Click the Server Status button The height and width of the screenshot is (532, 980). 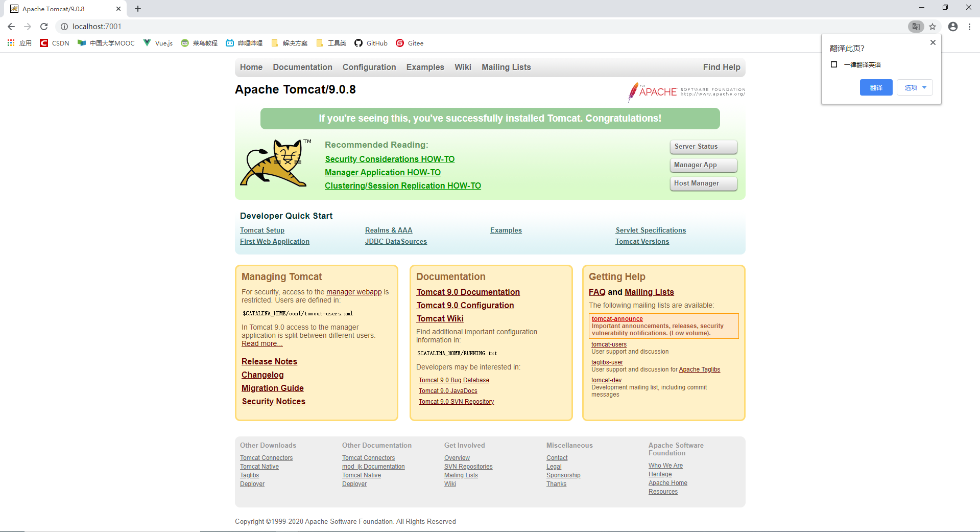[x=703, y=147]
